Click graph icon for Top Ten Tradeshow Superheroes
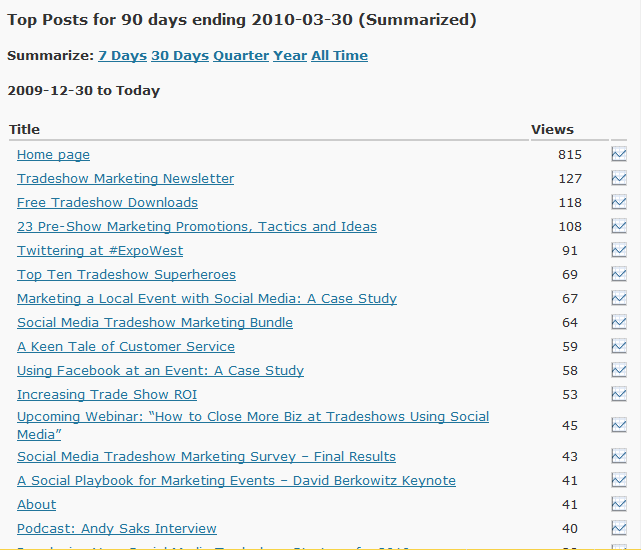The width and height of the screenshot is (641, 550). pos(619,274)
